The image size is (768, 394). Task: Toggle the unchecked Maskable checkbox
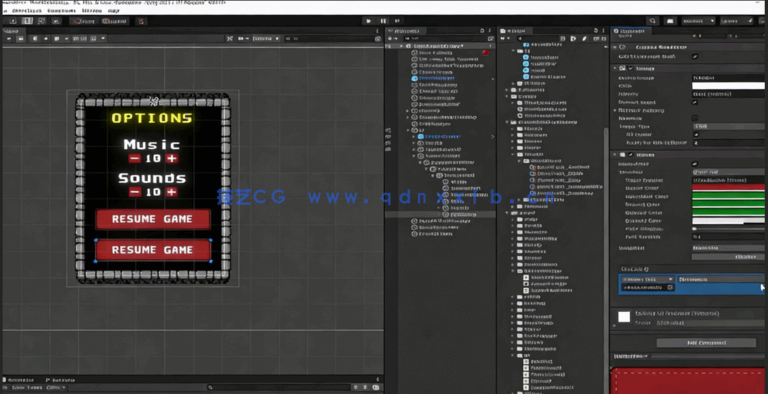[x=695, y=118]
